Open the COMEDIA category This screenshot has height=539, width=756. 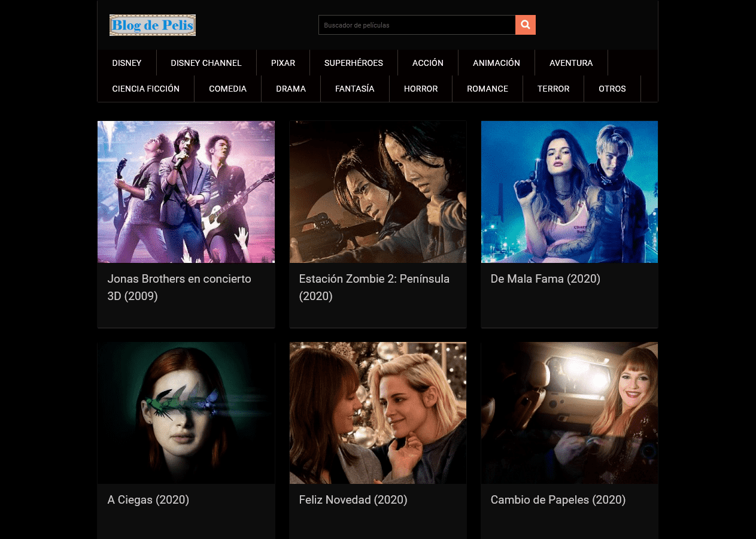click(x=227, y=89)
